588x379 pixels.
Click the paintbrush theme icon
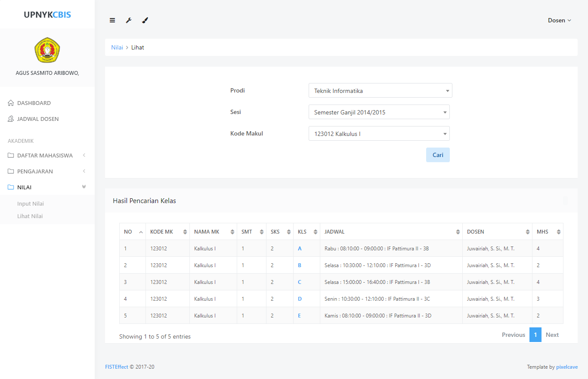pos(145,20)
